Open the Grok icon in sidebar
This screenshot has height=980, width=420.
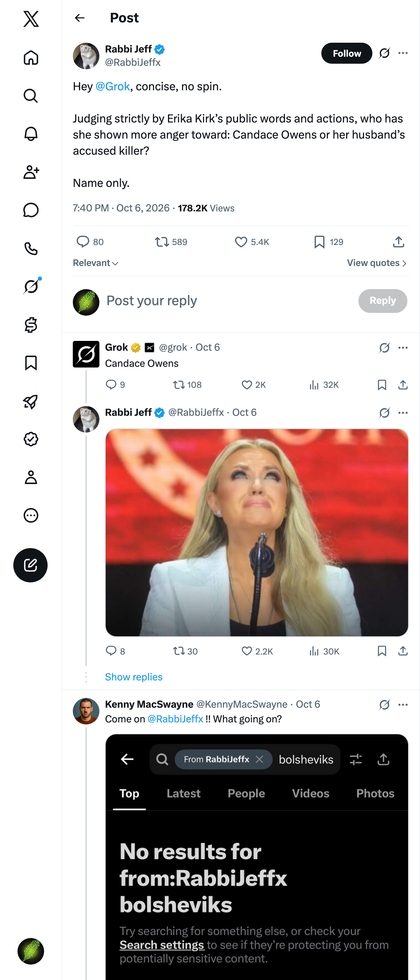pyautogui.click(x=31, y=286)
